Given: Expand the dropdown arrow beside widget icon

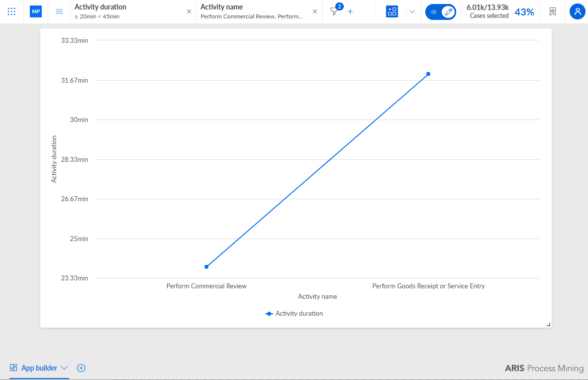Looking at the screenshot, I should click(x=412, y=11).
